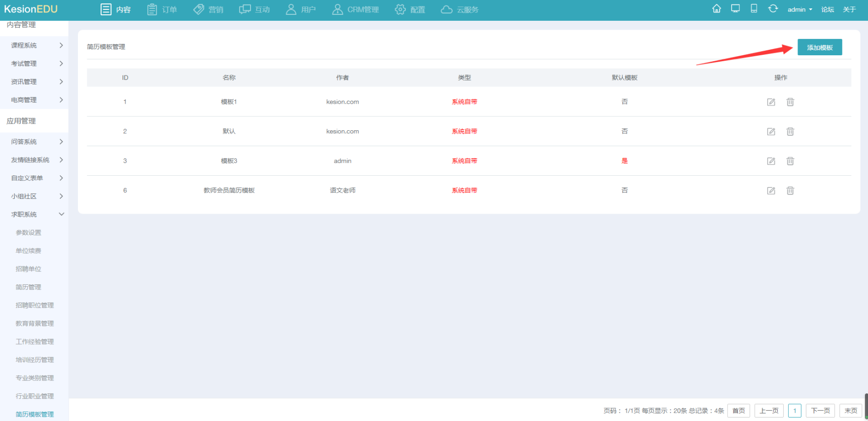Open 简历管理 submenu item
Screen dimensions: 868x421
[x=29, y=287]
